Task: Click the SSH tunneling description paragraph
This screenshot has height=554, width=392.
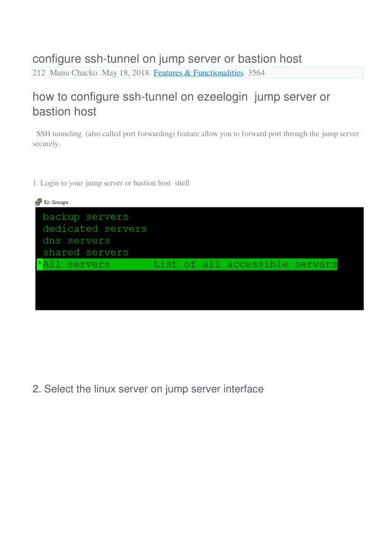Action: pyautogui.click(x=195, y=138)
